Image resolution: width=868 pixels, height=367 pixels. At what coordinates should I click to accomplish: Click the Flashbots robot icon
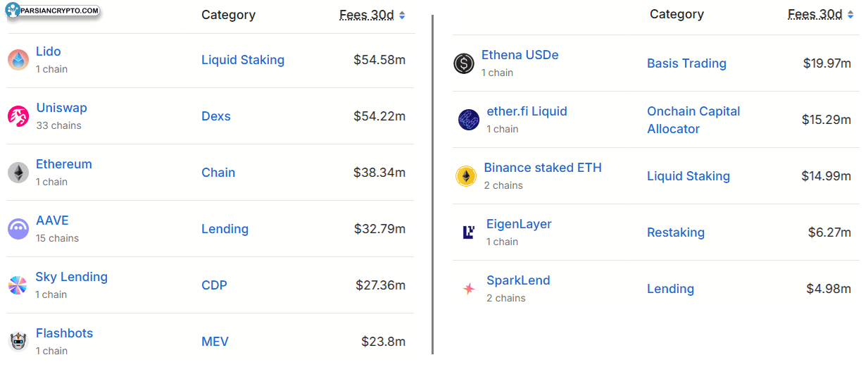tap(18, 342)
